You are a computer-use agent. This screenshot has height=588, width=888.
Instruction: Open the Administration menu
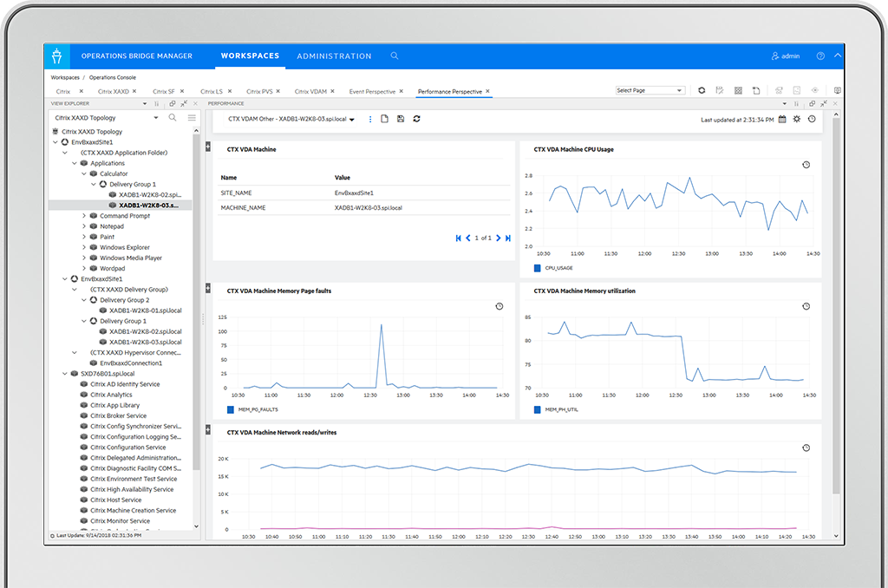(x=334, y=56)
